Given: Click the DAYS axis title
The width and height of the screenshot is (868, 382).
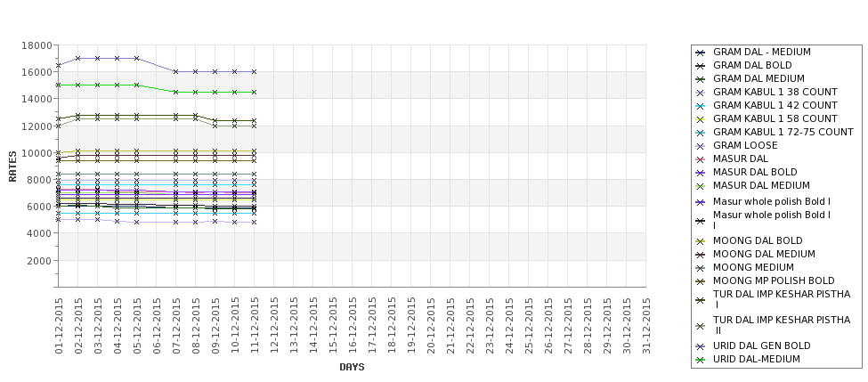Looking at the screenshot, I should click(352, 367).
